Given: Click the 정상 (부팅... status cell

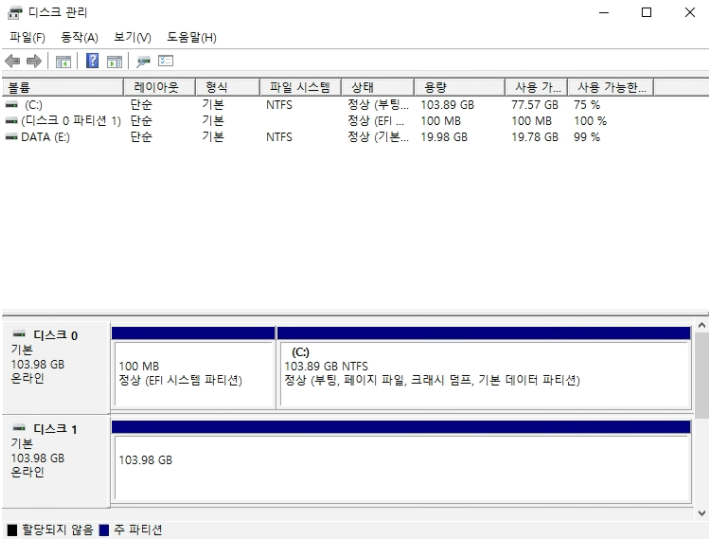Looking at the screenshot, I should coord(378,105).
